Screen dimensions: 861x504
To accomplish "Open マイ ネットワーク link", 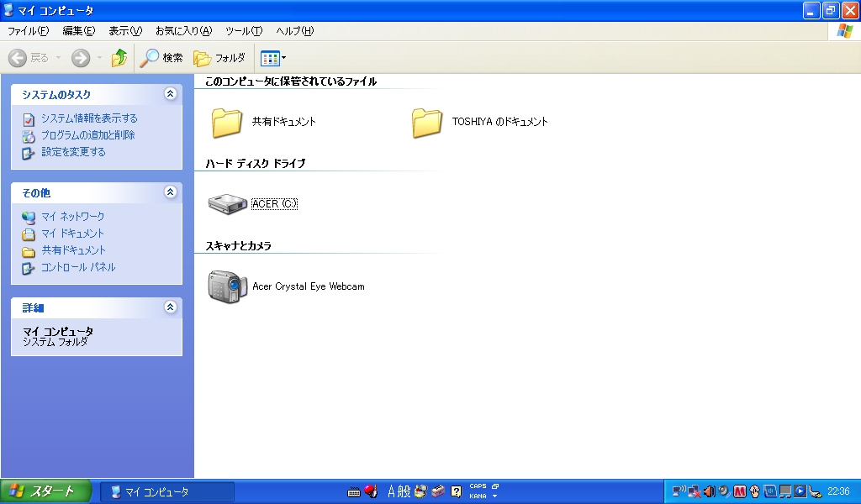I will (72, 217).
